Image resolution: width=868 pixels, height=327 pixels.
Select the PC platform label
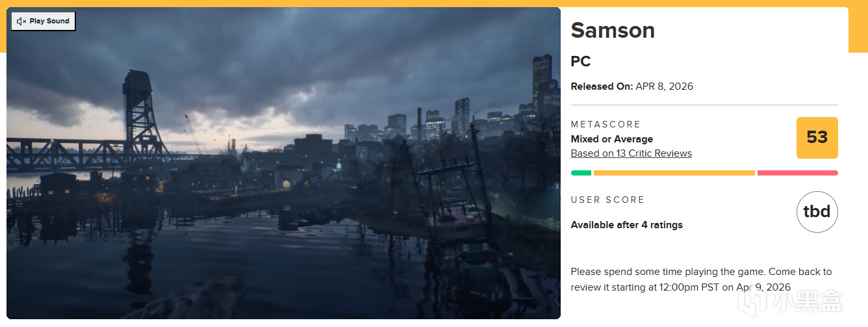[x=581, y=62]
